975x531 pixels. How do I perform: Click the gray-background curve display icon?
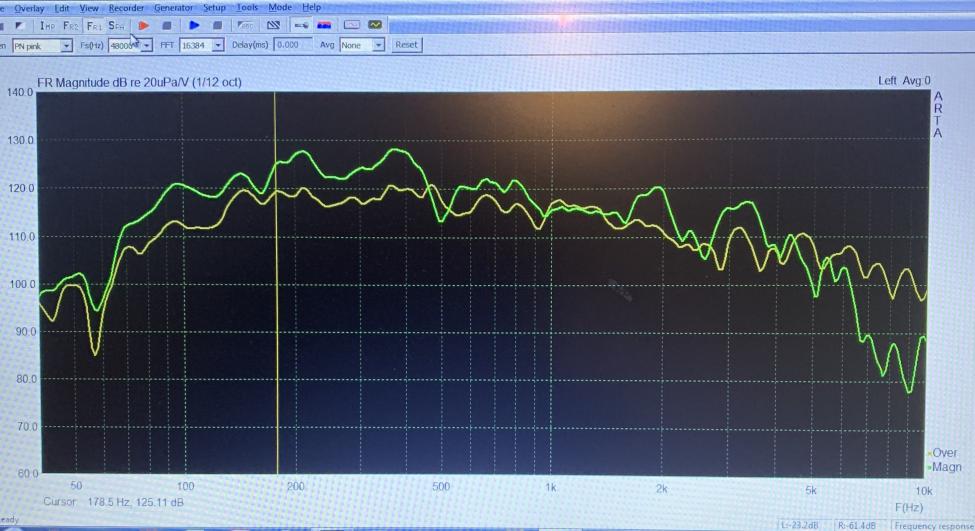click(x=351, y=25)
